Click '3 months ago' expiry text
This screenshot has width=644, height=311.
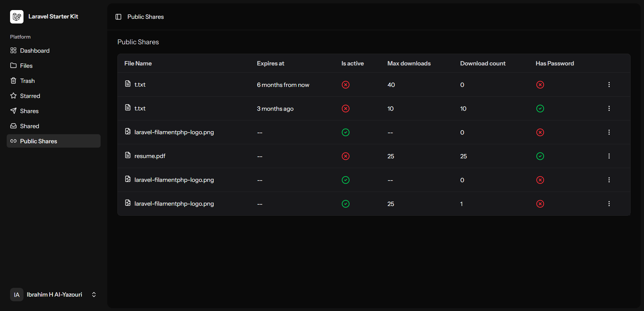(275, 109)
